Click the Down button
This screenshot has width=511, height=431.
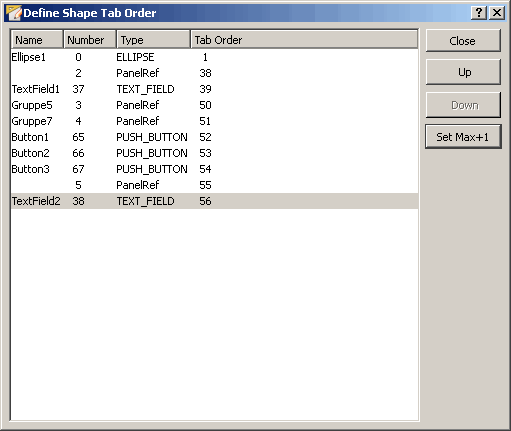point(463,105)
